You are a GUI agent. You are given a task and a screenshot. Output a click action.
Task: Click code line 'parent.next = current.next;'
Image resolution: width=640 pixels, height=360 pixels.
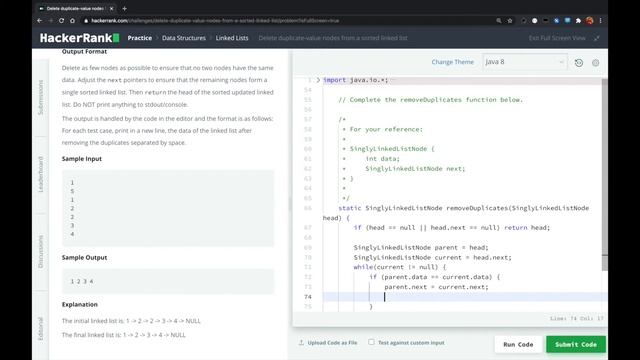(436, 287)
